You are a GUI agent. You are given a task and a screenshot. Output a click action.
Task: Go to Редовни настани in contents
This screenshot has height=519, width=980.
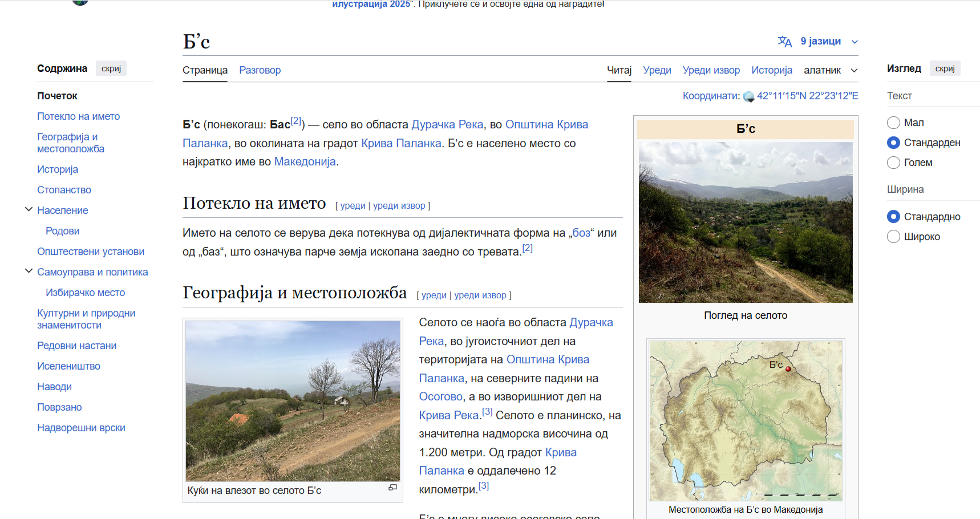pos(77,346)
